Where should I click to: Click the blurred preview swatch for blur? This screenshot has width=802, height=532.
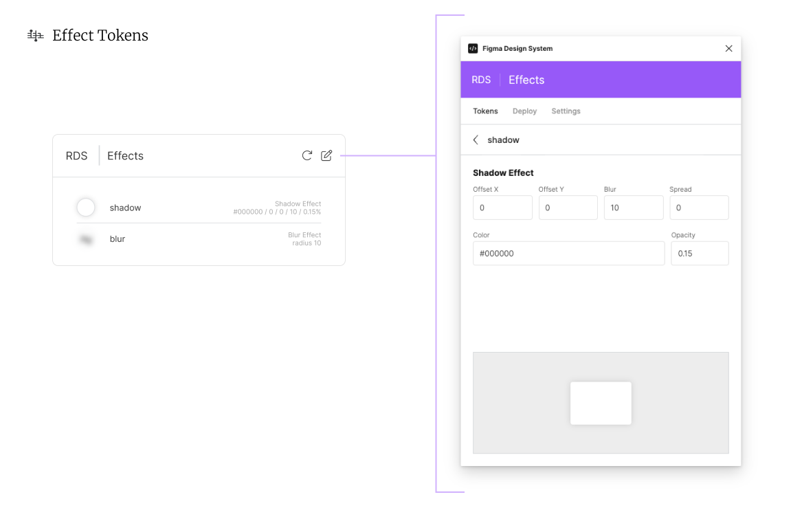[x=86, y=239]
